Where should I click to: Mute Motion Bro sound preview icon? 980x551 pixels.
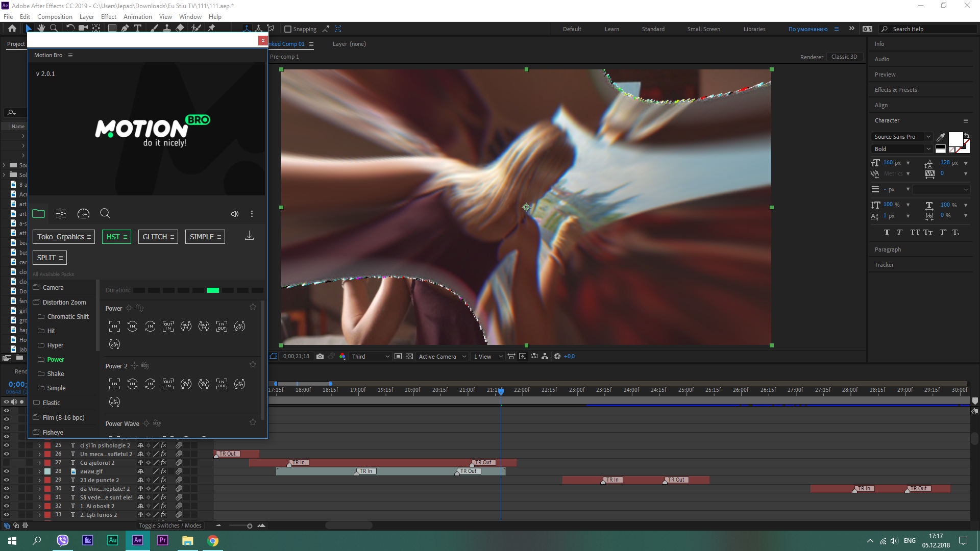click(x=234, y=214)
